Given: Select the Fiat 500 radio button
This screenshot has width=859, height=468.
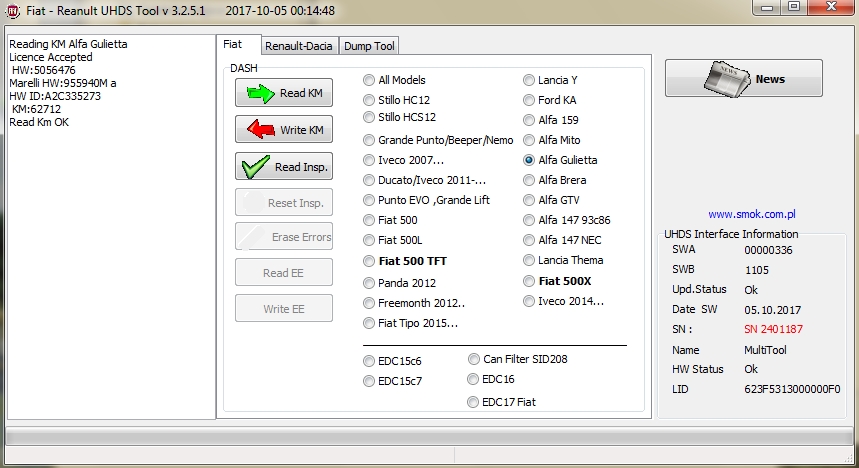Looking at the screenshot, I should (369, 220).
